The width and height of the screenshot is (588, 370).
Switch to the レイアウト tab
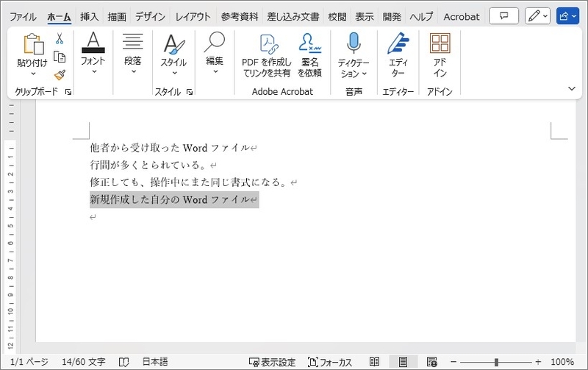pyautogui.click(x=193, y=16)
